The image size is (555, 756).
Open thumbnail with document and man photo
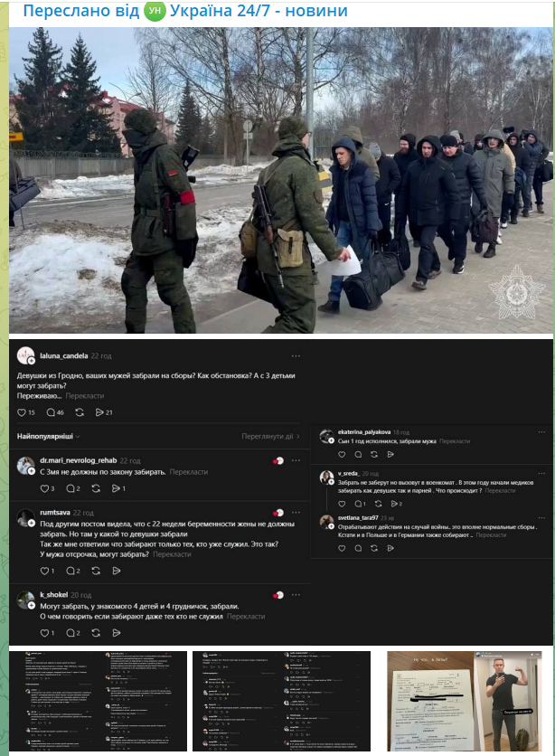(x=465, y=701)
